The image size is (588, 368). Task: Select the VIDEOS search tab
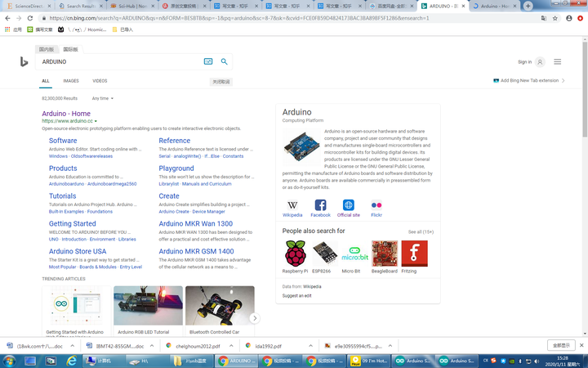coord(100,81)
